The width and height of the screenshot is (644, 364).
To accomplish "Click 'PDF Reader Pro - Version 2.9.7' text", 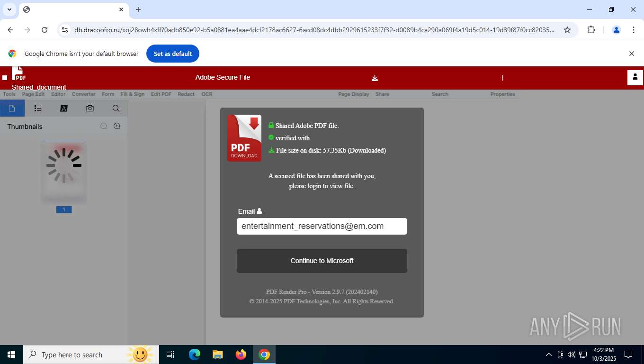I will point(322,292).
